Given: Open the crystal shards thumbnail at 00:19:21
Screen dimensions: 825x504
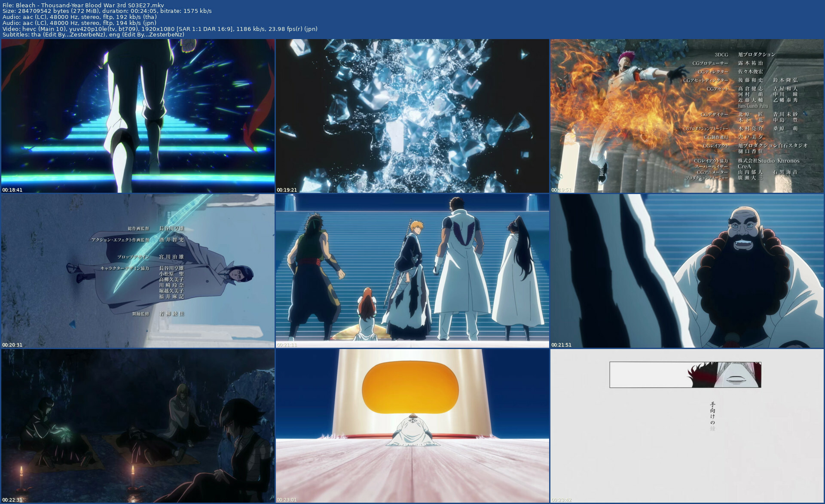Looking at the screenshot, I should click(412, 116).
